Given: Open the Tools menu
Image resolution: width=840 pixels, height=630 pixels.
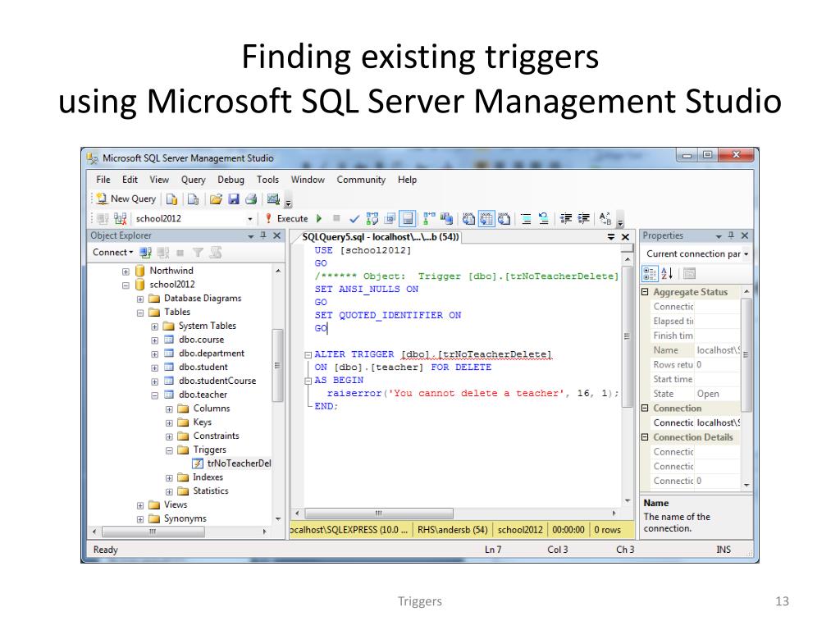Looking at the screenshot, I should [x=267, y=180].
